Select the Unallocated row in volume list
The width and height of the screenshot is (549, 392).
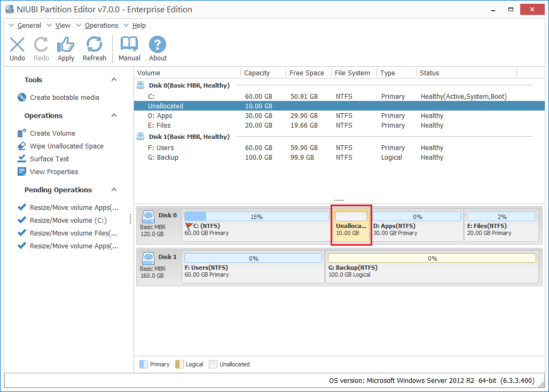point(339,106)
